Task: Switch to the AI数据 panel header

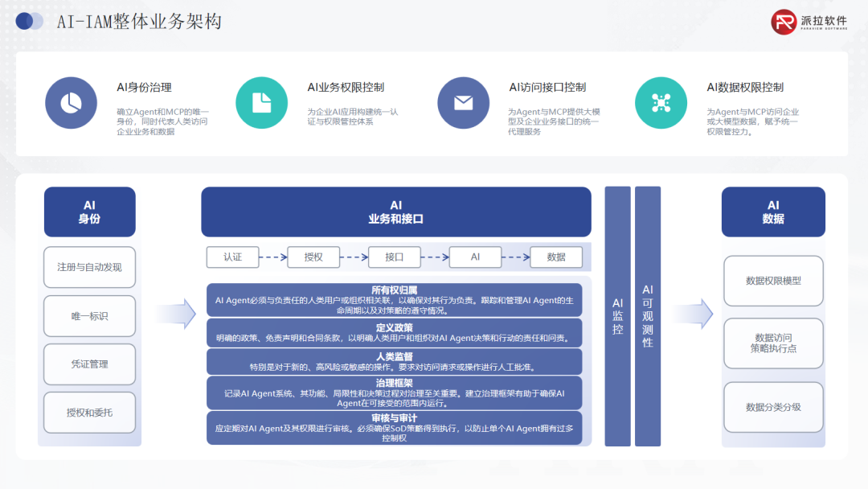Action: (x=773, y=212)
